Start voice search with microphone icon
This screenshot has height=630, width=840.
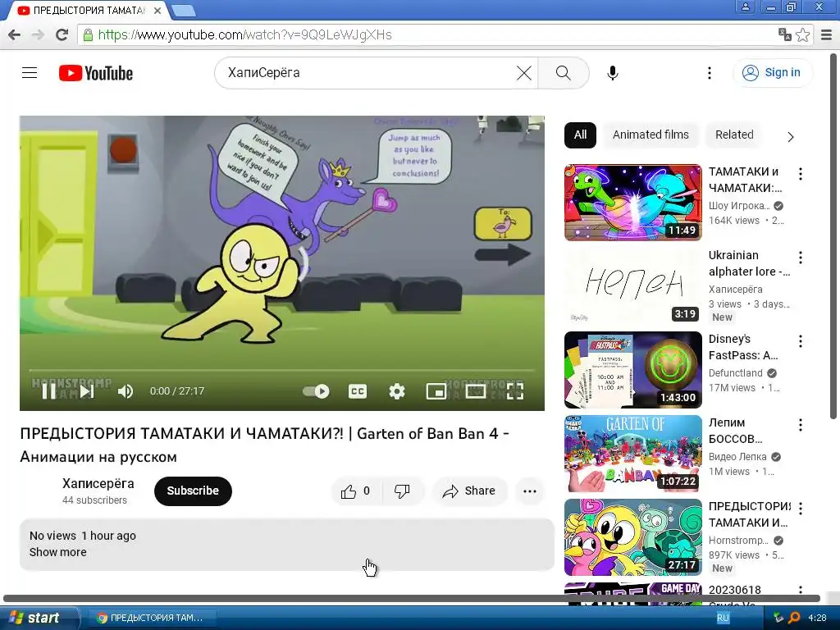(613, 73)
